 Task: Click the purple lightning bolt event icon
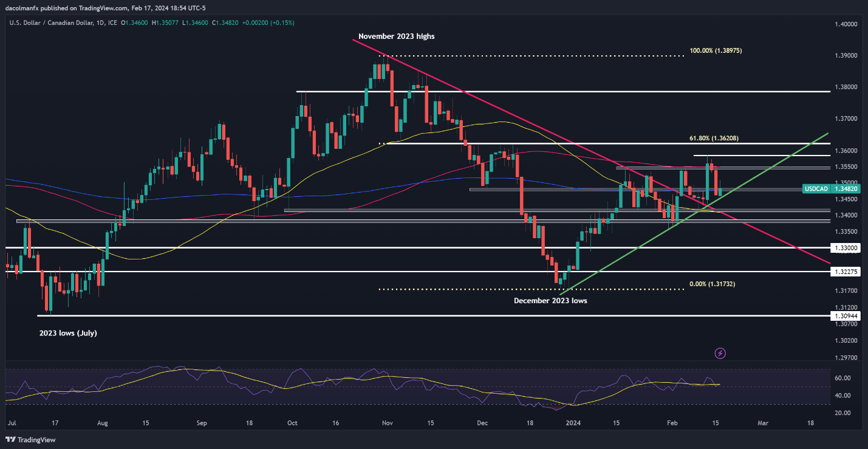pyautogui.click(x=720, y=353)
